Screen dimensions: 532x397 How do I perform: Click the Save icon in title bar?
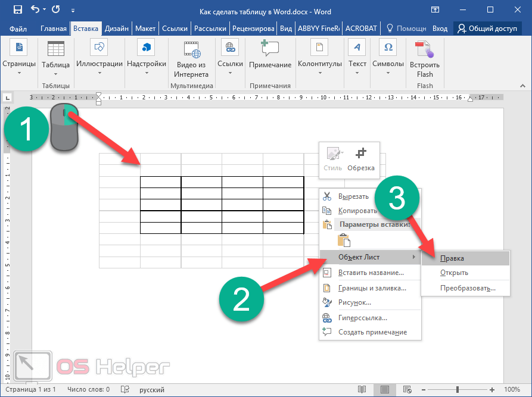click(17, 10)
